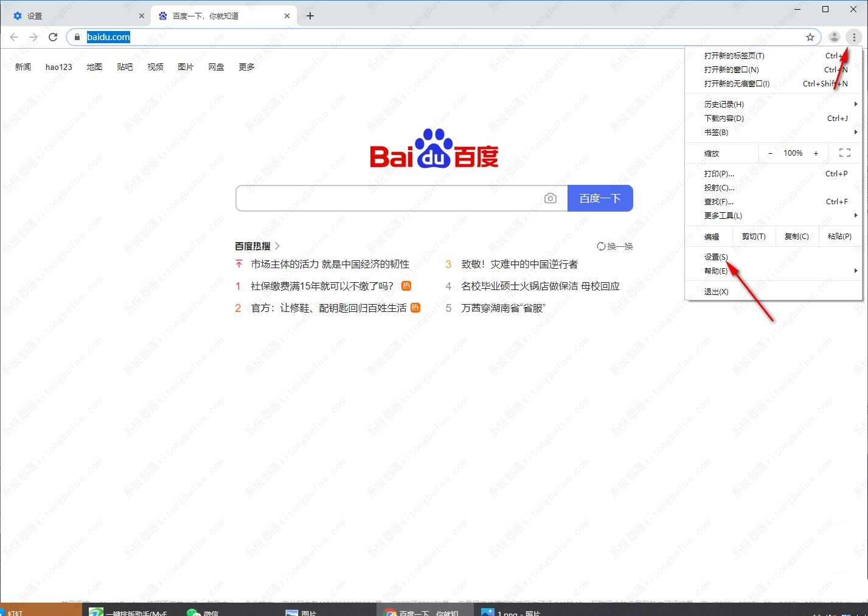Reload the current page
Viewport: 868px width, 616px height.
[53, 37]
